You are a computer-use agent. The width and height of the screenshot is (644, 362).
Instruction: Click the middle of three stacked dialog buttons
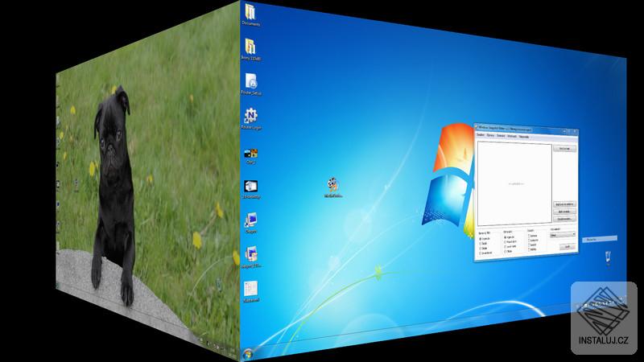click(x=565, y=212)
